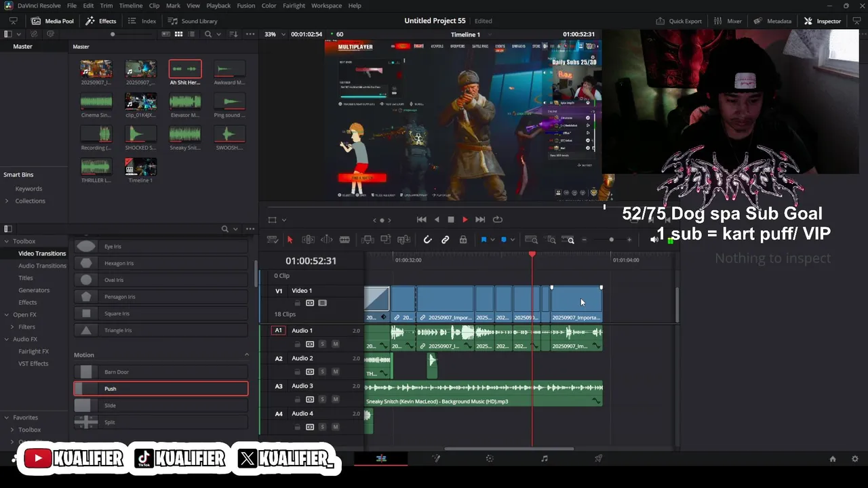Click the Full extent zoom icon
The image size is (868, 488).
(x=532, y=240)
